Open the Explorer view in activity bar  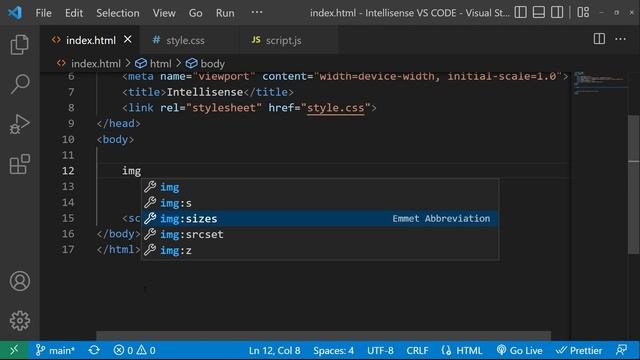pyautogui.click(x=19, y=44)
